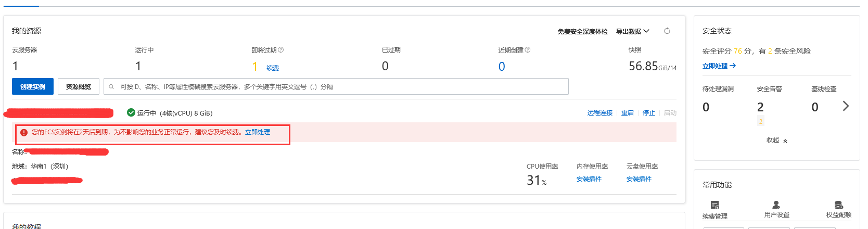Click the search magnifier icon in server search box
868x229 pixels.
point(111,87)
